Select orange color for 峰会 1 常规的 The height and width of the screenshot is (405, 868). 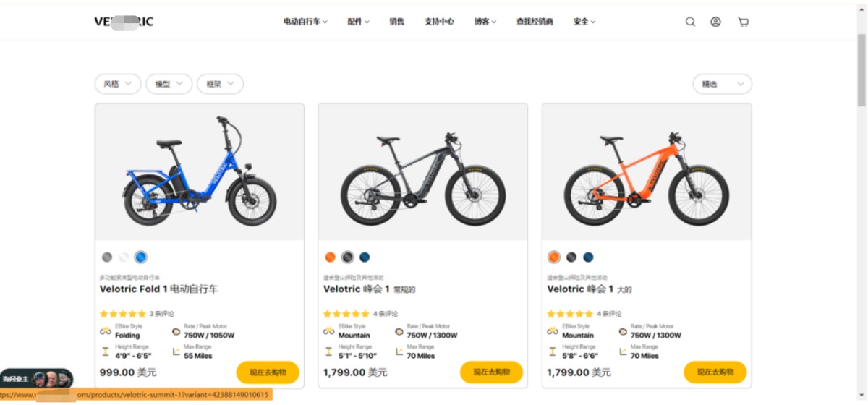pos(331,257)
